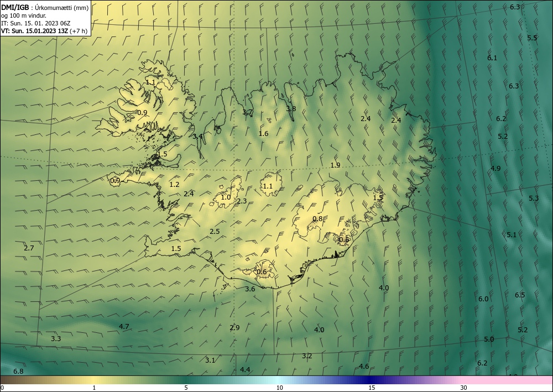
Task: Click the map value '3.3'
Action: 56,339
